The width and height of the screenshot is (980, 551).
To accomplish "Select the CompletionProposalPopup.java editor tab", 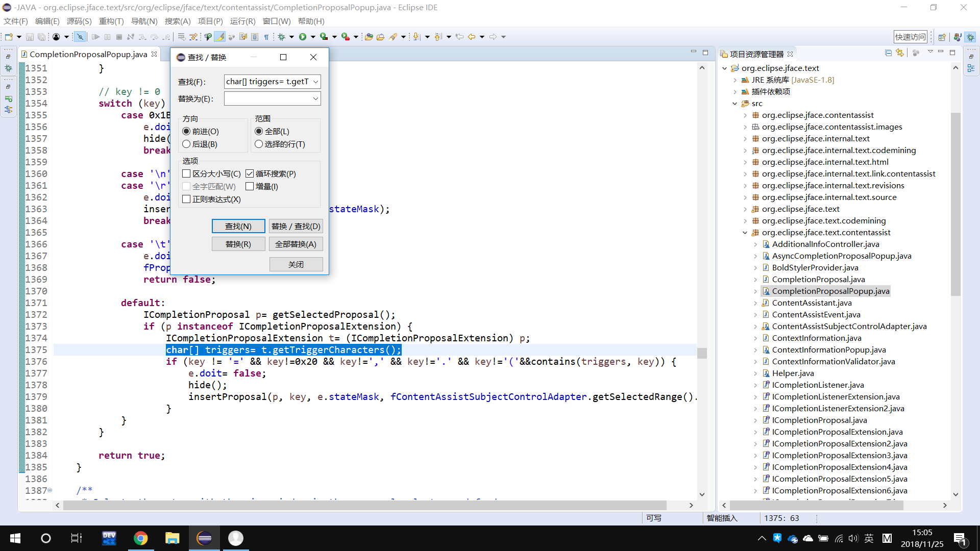I will 88,54.
